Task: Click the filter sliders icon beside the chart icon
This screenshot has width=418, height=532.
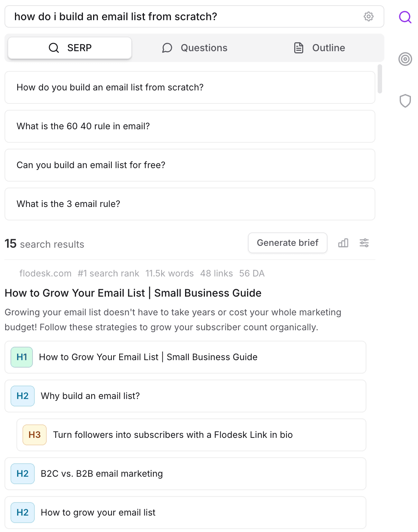Action: tap(364, 243)
